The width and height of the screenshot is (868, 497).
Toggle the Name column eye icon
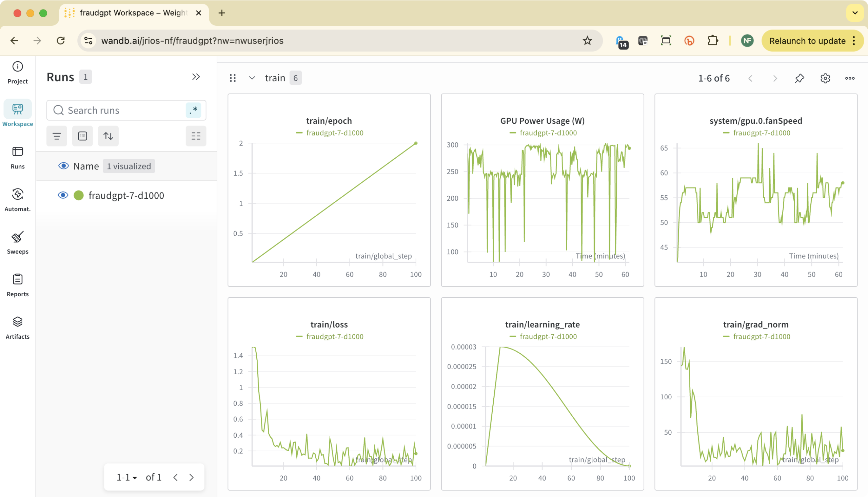coord(63,166)
